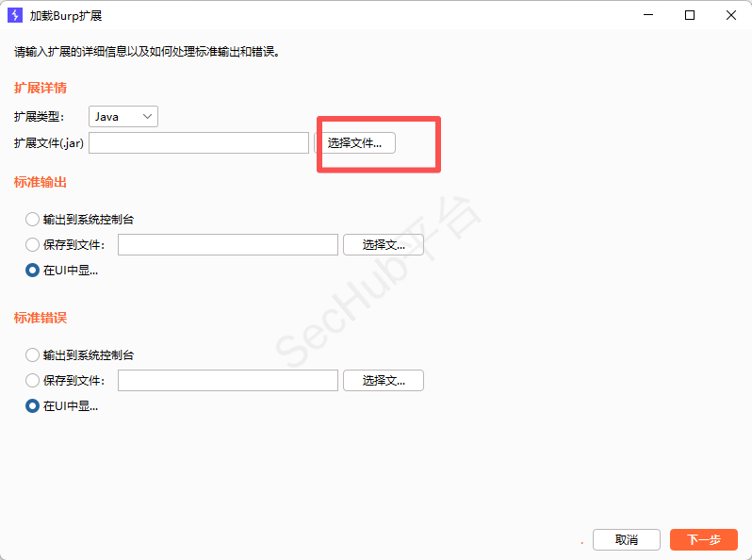Select 在UI中显示 radio under 标准输出
Viewport: 752px width, 560px height.
click(x=33, y=271)
